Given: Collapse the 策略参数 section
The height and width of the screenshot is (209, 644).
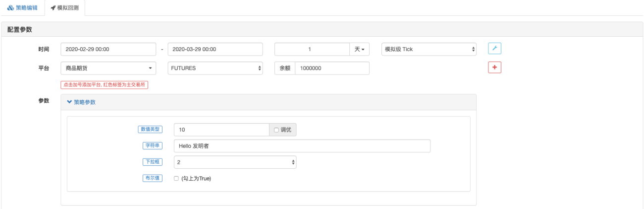Looking at the screenshot, I should tap(81, 102).
